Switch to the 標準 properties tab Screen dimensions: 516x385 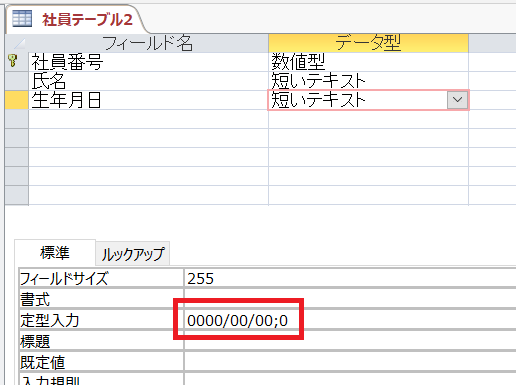click(x=55, y=253)
